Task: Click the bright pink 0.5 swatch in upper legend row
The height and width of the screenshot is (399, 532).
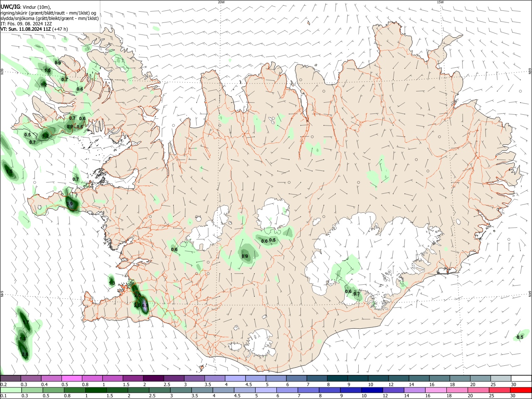Action: (x=71, y=379)
